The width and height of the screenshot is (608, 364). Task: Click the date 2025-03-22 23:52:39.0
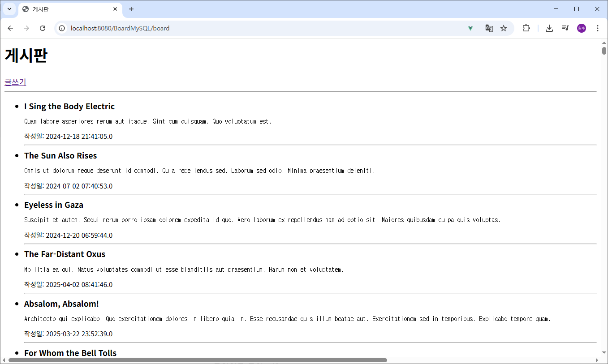coord(79,334)
